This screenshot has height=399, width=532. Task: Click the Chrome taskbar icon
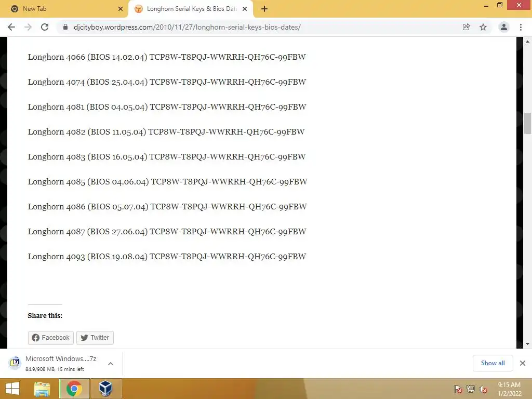point(74,389)
